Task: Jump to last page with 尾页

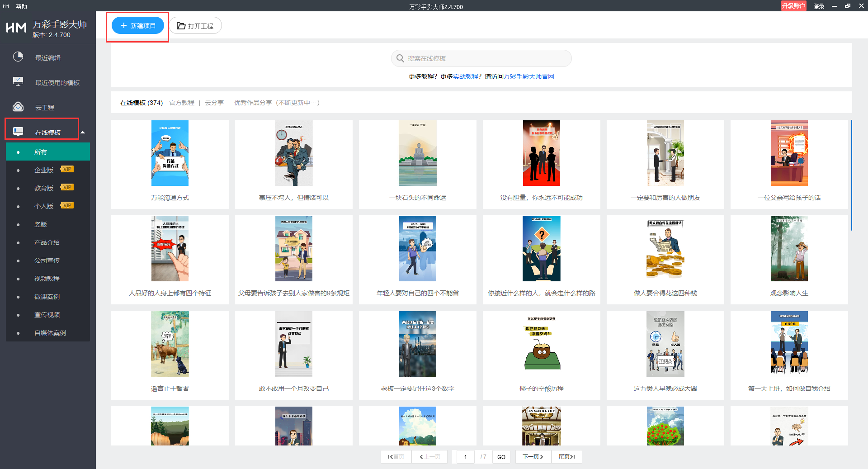Action: click(566, 457)
